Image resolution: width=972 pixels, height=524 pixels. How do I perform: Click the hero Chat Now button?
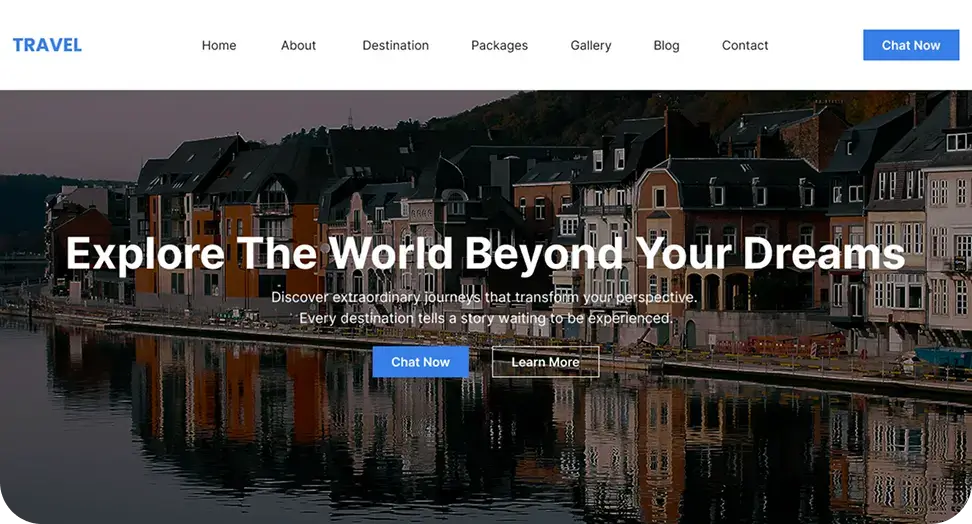(420, 362)
